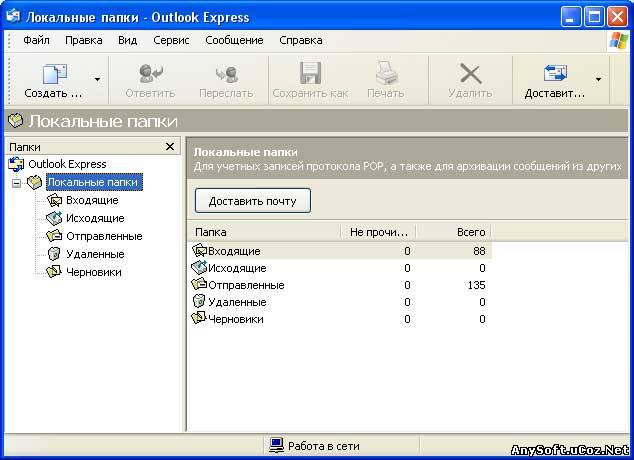Open the Справка menu
Image resolution: width=634 pixels, height=460 pixels.
[301, 40]
